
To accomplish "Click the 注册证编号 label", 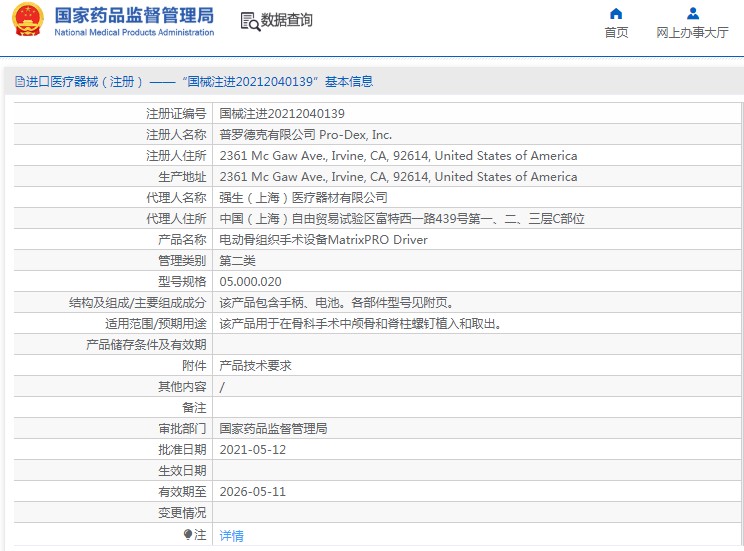I will click(176, 113).
